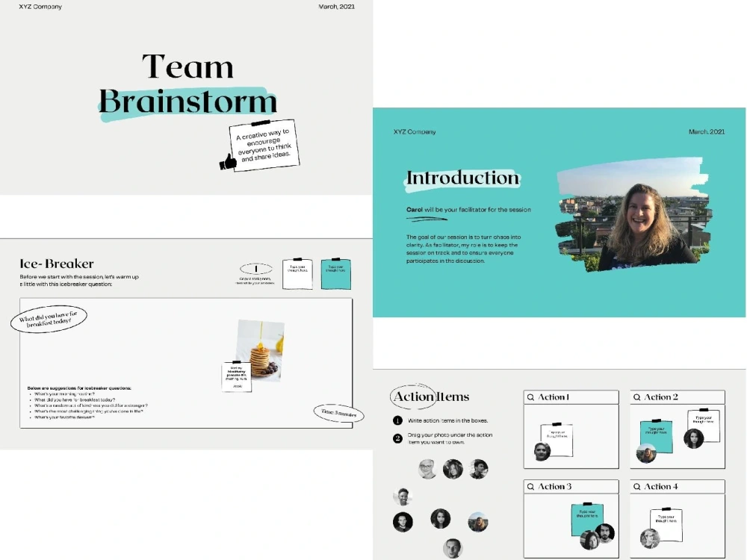Click the smiling facilitator photo on Introduction slide
The image size is (747, 560).
[633, 214]
